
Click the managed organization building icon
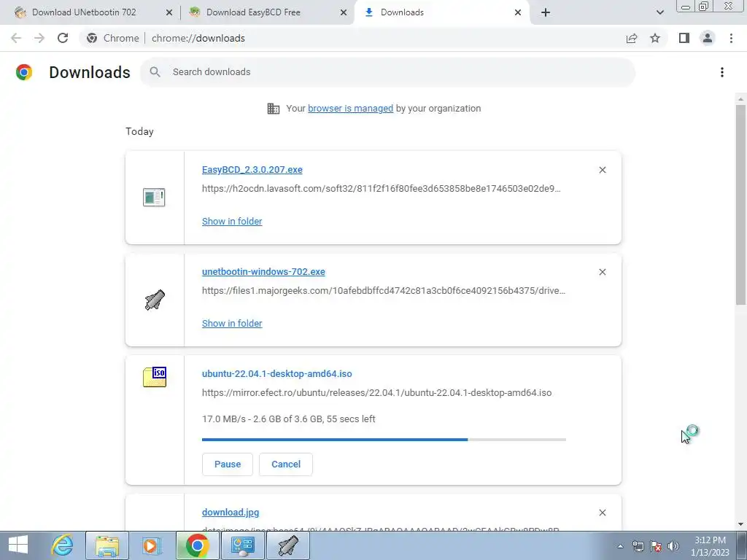274,109
